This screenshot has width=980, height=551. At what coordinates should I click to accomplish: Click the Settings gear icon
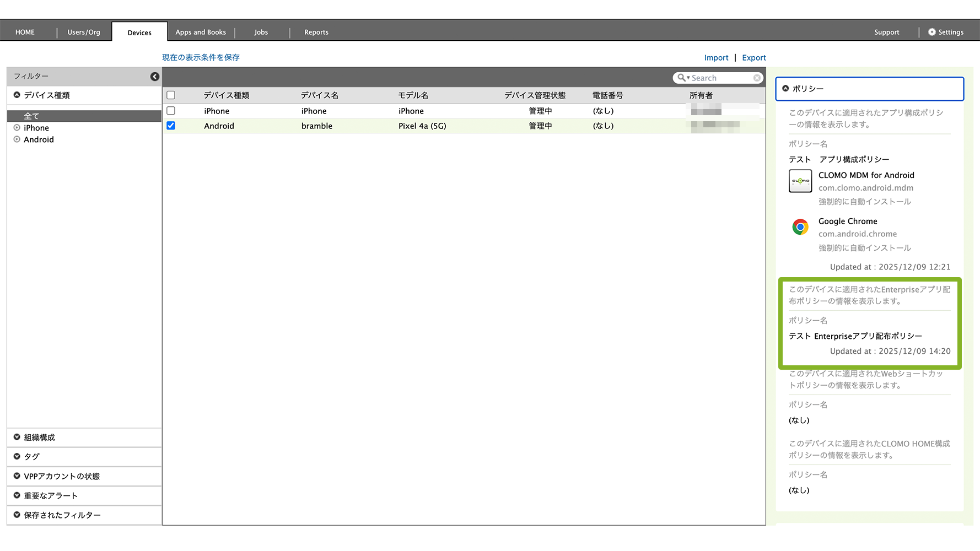[931, 32]
